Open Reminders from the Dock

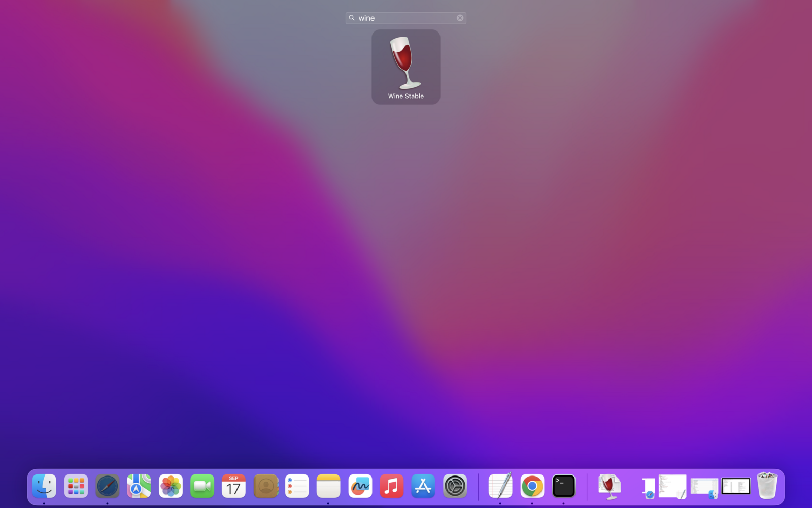click(x=297, y=486)
